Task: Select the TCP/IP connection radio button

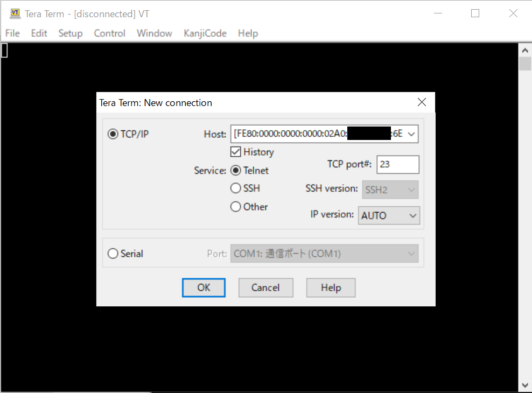Action: [x=113, y=134]
